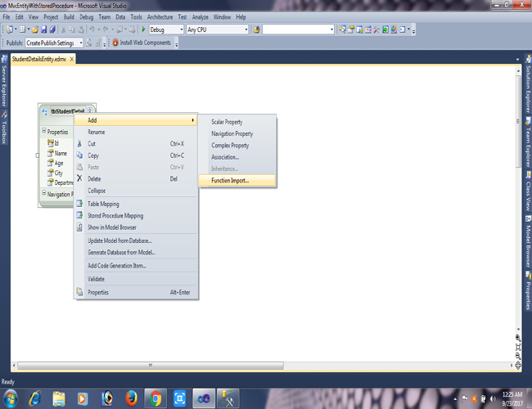This screenshot has height=409, width=532.
Task: Click the New Project toolbar icon
Action: (x=10, y=29)
